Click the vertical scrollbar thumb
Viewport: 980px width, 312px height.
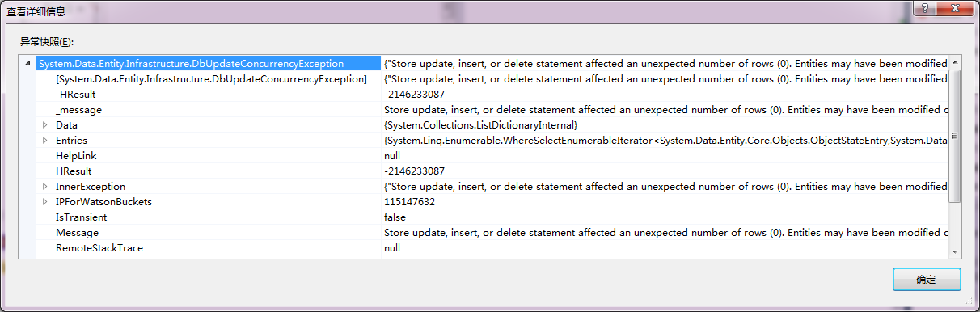coord(955,137)
